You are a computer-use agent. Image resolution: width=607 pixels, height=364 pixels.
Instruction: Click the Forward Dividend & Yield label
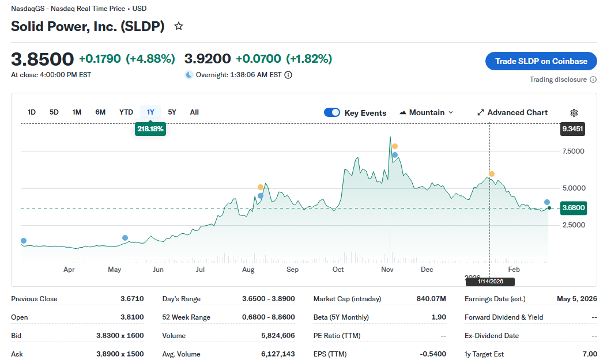[504, 317]
